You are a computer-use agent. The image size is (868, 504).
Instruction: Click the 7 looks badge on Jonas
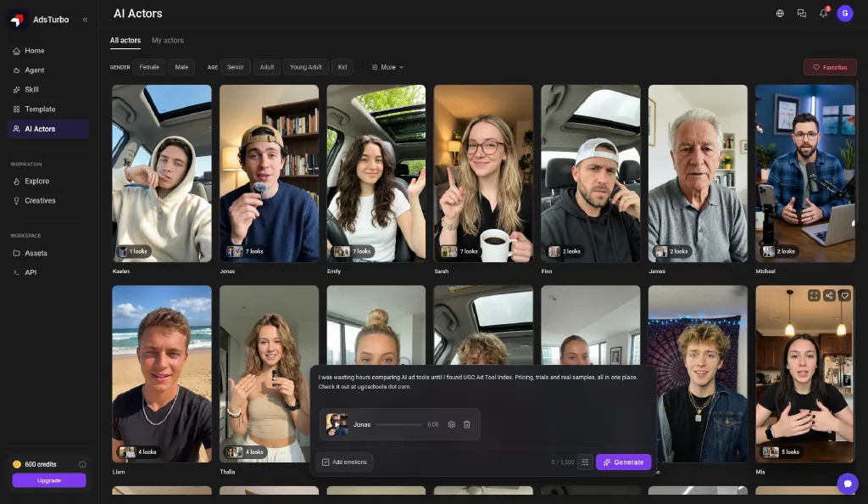click(245, 251)
